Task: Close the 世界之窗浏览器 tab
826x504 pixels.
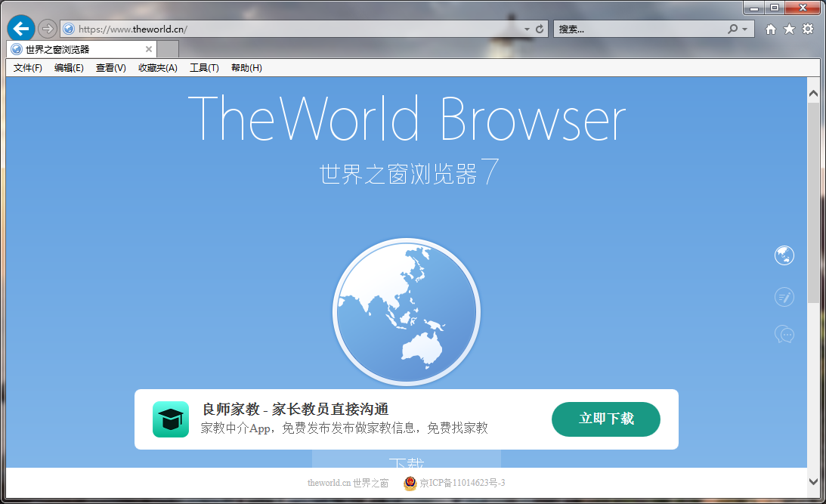Action: pyautogui.click(x=149, y=49)
